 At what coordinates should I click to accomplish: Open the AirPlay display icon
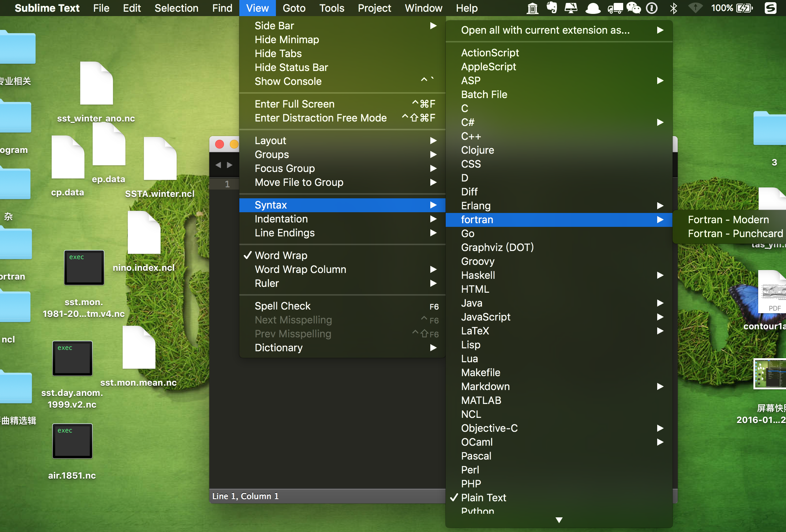coord(571,8)
